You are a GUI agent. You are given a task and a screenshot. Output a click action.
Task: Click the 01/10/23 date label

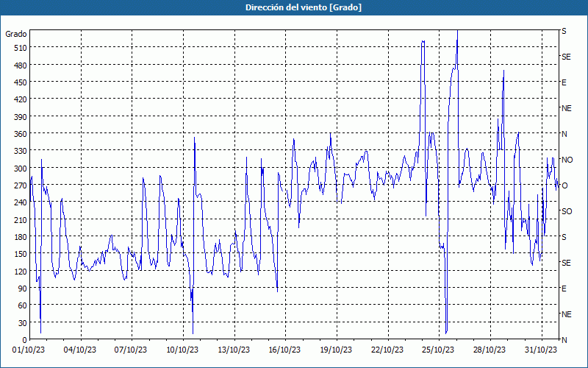29,350
